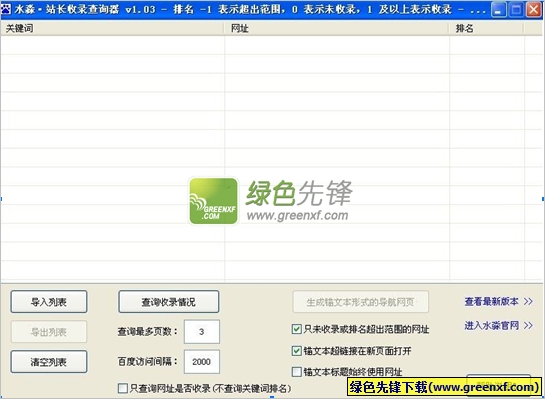Click the 清空列表 button
545x399 pixels.
[x=49, y=362]
